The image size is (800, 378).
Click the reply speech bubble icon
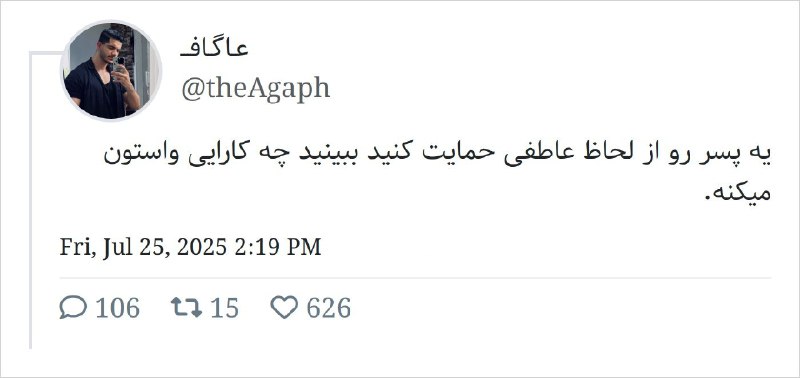[x=73, y=308]
